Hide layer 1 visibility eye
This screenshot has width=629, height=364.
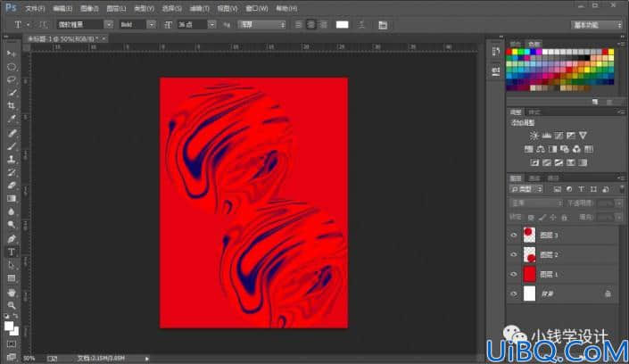coord(514,274)
